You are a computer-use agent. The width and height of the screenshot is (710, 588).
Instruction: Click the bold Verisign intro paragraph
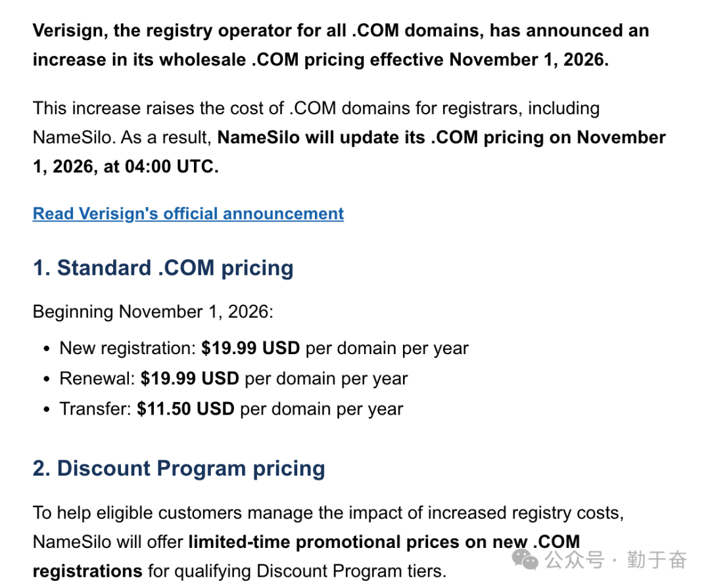(x=341, y=45)
